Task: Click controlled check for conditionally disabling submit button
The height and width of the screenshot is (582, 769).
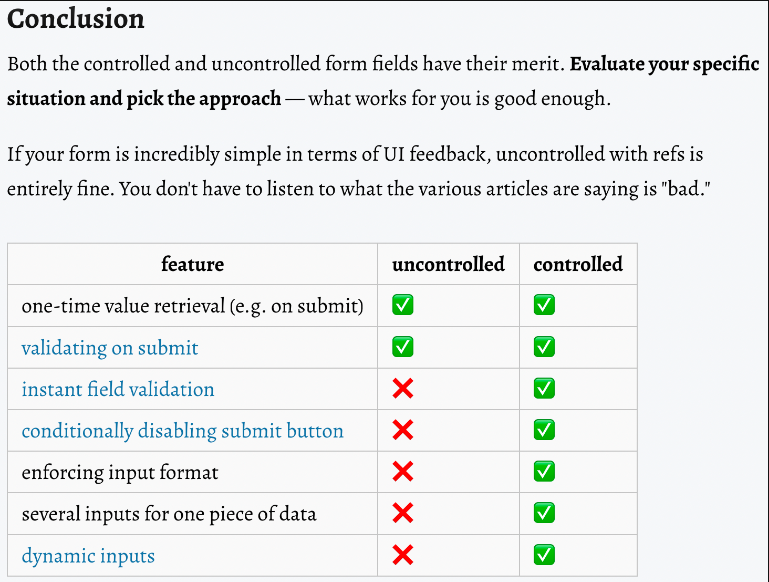Action: (x=544, y=430)
